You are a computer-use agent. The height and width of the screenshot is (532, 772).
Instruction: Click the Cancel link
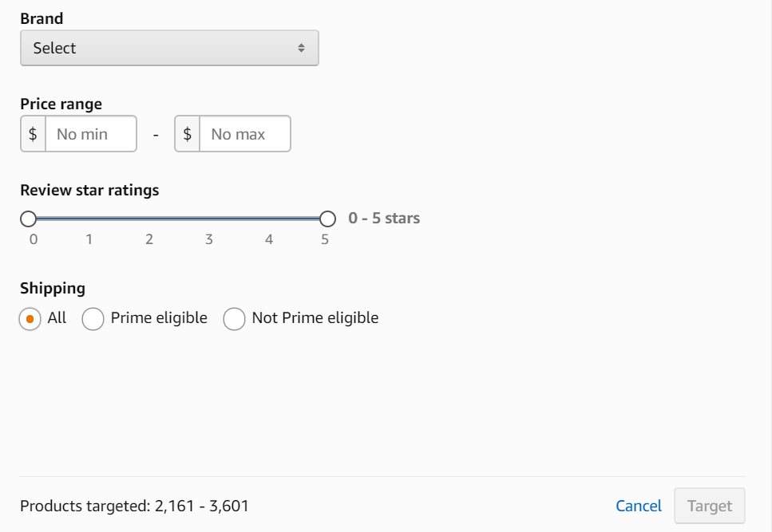click(639, 506)
